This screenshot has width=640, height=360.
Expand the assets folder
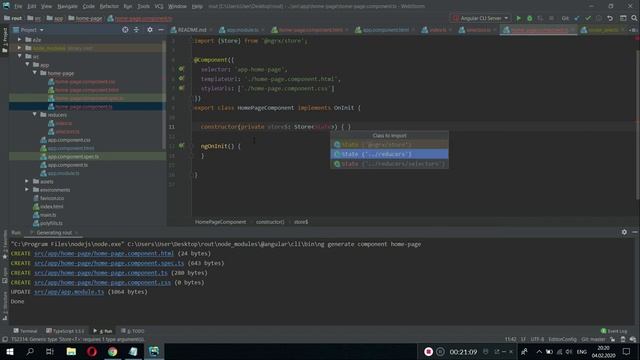27,181
